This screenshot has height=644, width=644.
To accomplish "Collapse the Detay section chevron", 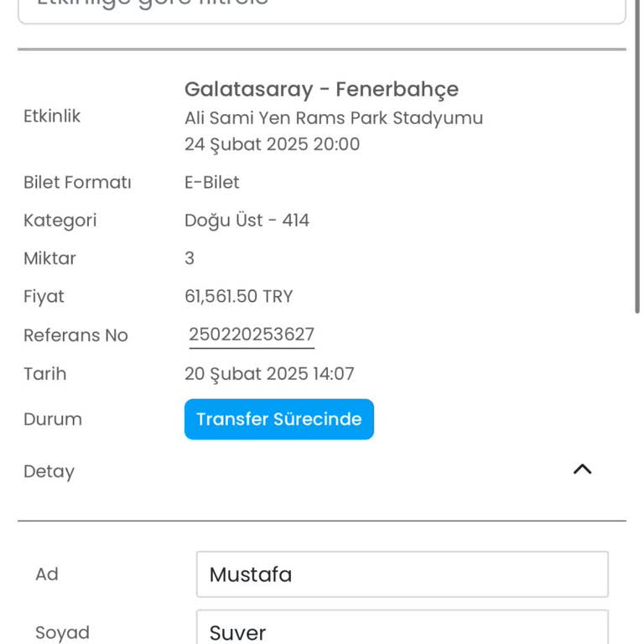I will click(582, 469).
